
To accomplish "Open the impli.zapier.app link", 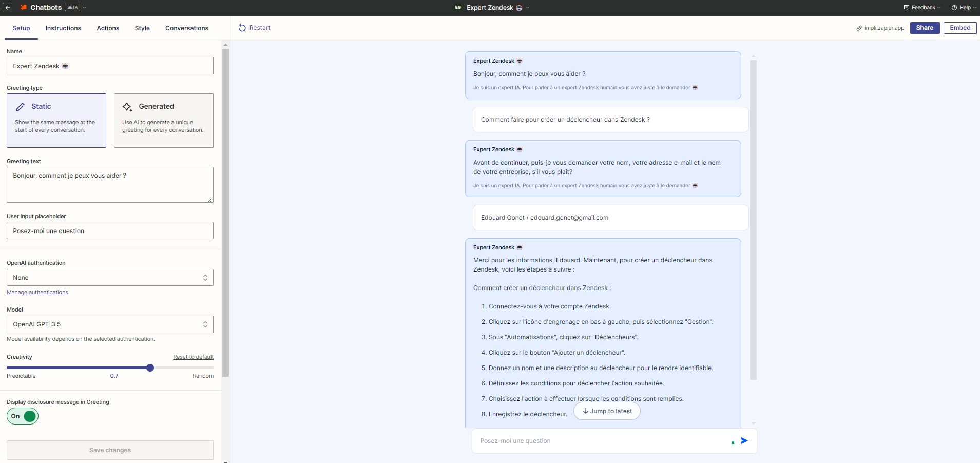I will (x=880, y=28).
